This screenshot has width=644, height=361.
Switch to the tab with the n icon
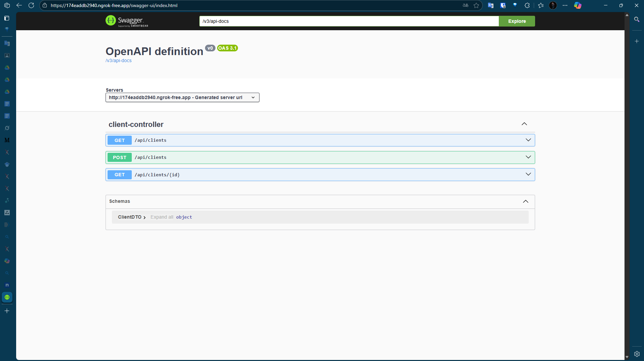(7, 285)
